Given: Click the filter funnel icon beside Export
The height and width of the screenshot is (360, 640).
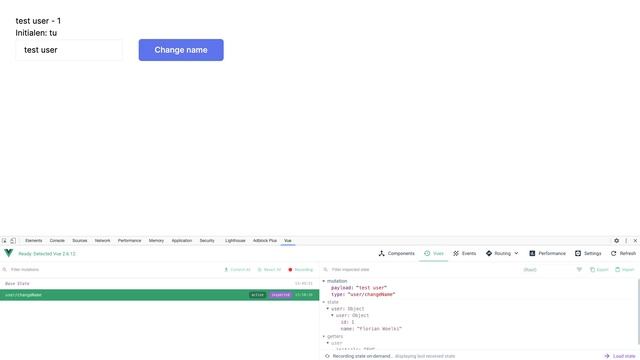Looking at the screenshot, I should pos(579,270).
